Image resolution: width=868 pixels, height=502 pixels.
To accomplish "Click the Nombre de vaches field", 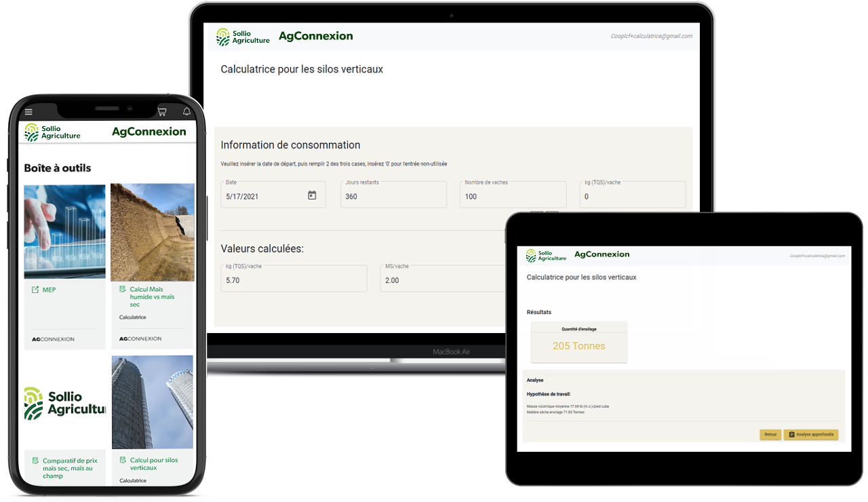I will (x=513, y=194).
